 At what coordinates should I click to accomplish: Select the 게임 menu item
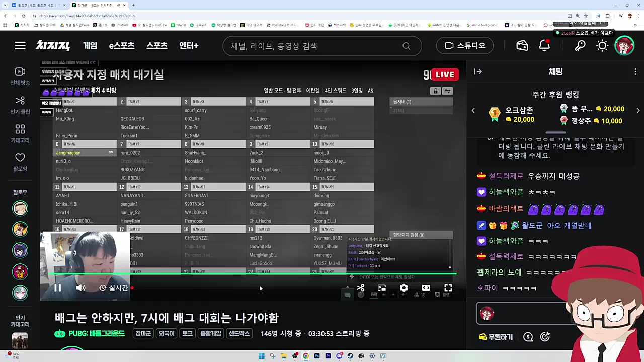coord(90,46)
